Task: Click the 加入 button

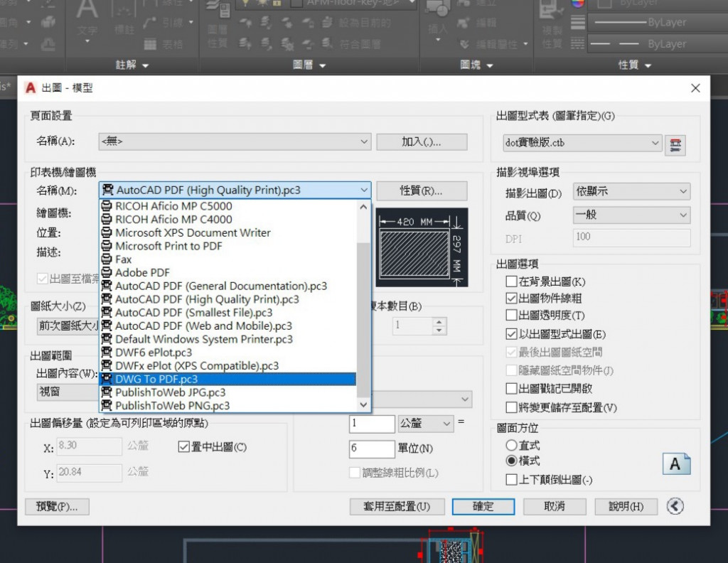Action: 422,142
